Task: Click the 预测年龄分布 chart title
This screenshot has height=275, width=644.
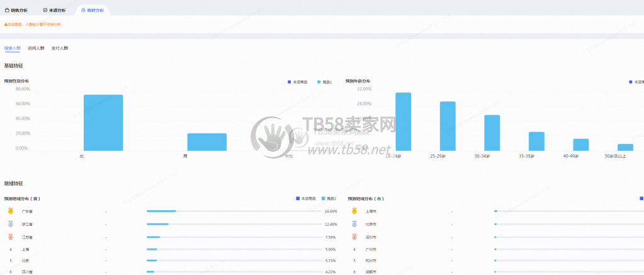Action: [x=358, y=81]
